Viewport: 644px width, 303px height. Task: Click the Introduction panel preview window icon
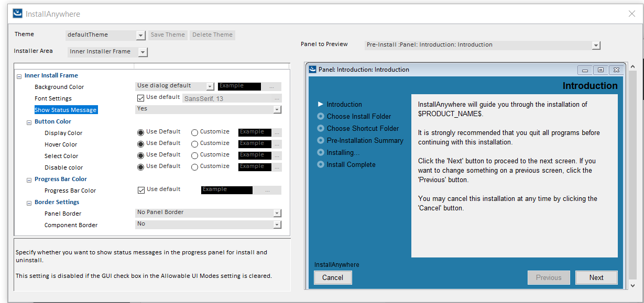pyautogui.click(x=313, y=70)
